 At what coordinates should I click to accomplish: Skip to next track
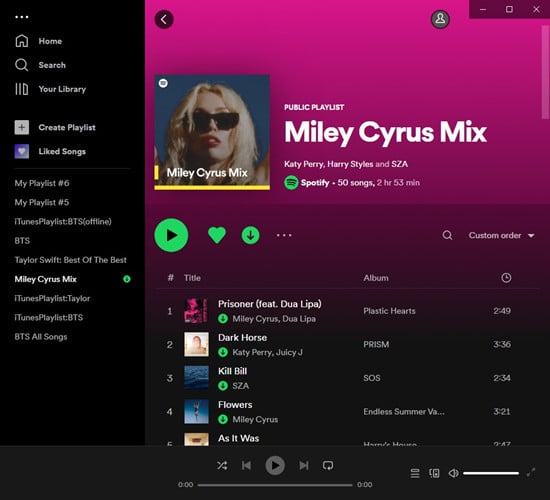point(304,466)
